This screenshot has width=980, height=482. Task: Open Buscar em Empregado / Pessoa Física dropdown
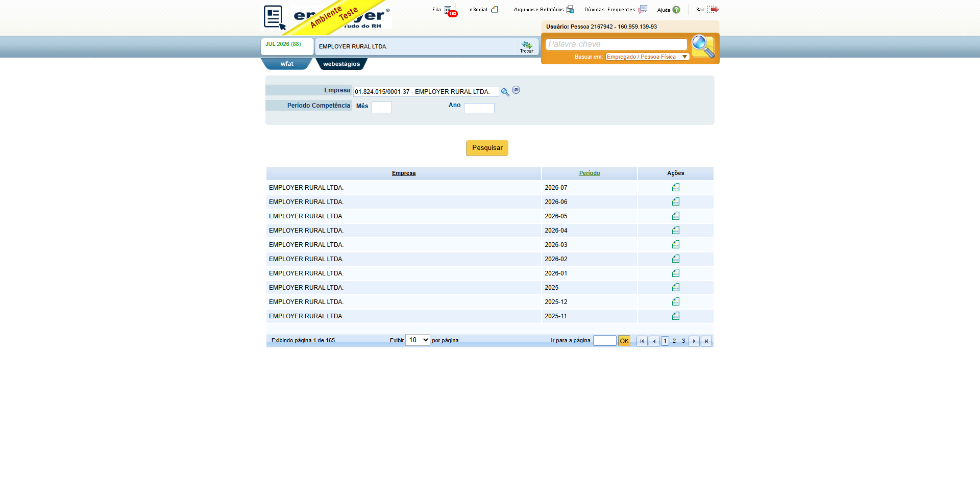click(x=647, y=57)
